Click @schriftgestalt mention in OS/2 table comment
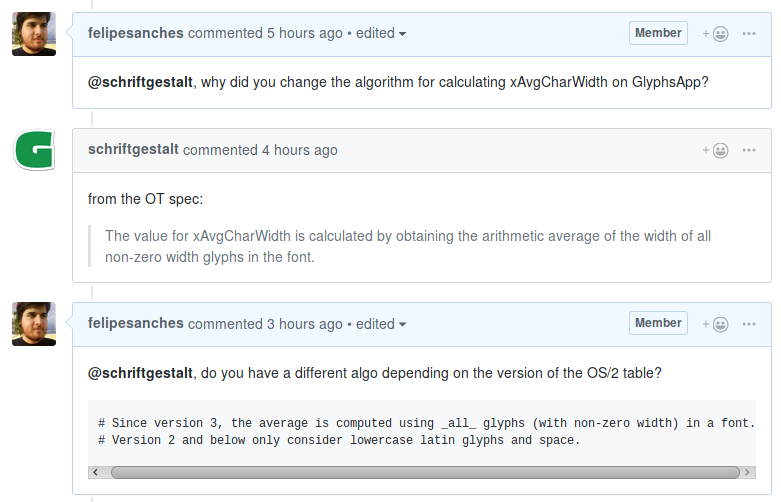 140,373
